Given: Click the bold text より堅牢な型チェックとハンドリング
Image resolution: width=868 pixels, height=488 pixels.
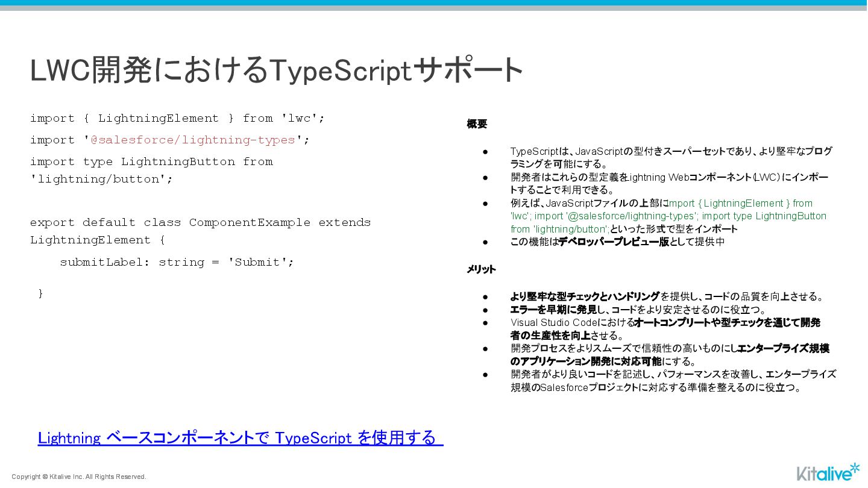Looking at the screenshot, I should (x=585, y=296).
